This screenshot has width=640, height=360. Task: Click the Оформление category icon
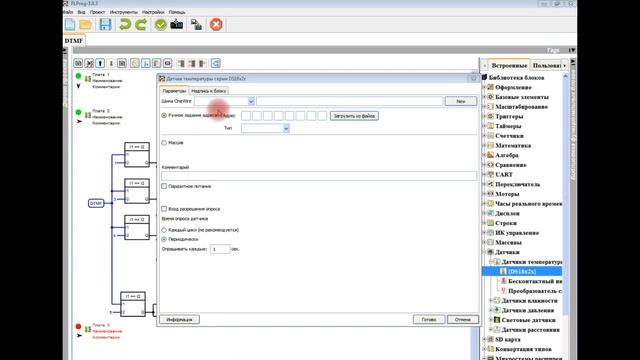(x=491, y=87)
